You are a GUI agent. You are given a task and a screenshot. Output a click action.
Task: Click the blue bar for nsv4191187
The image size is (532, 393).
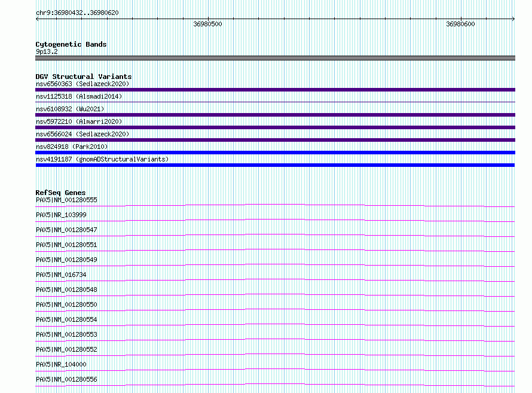pos(275,165)
